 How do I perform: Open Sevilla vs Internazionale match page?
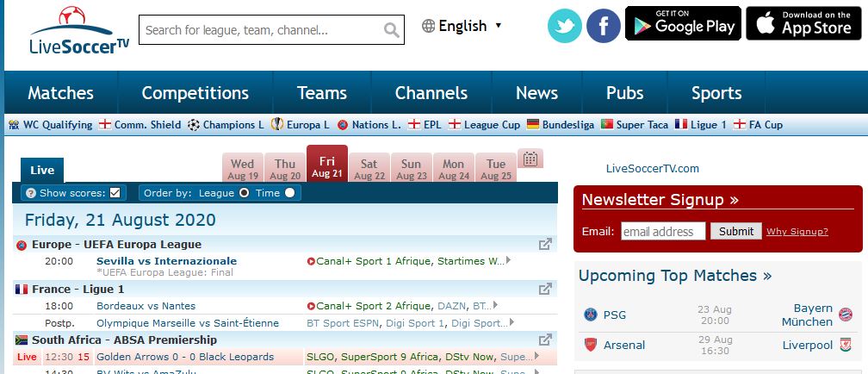point(167,261)
